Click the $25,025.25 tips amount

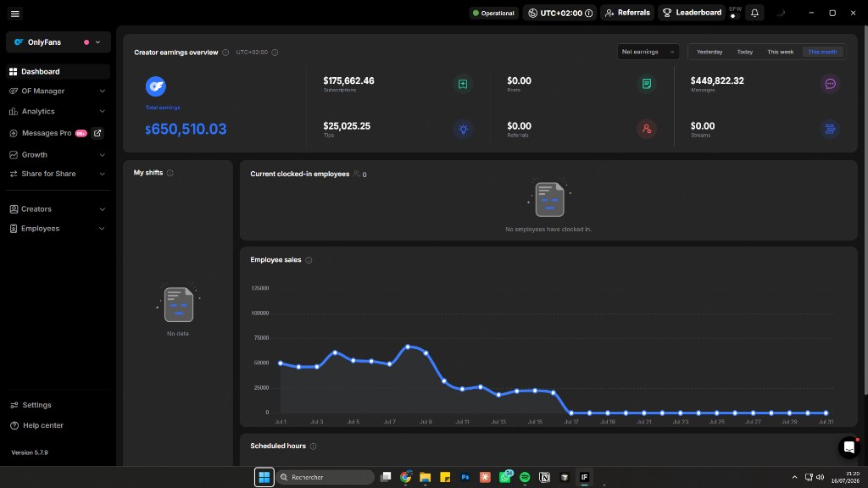(x=347, y=126)
